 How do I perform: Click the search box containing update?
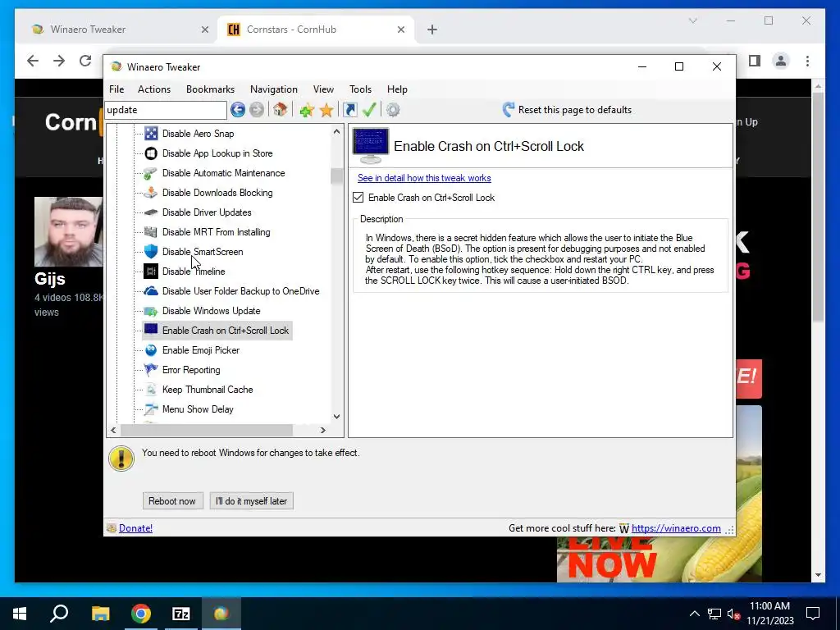pyautogui.click(x=166, y=110)
